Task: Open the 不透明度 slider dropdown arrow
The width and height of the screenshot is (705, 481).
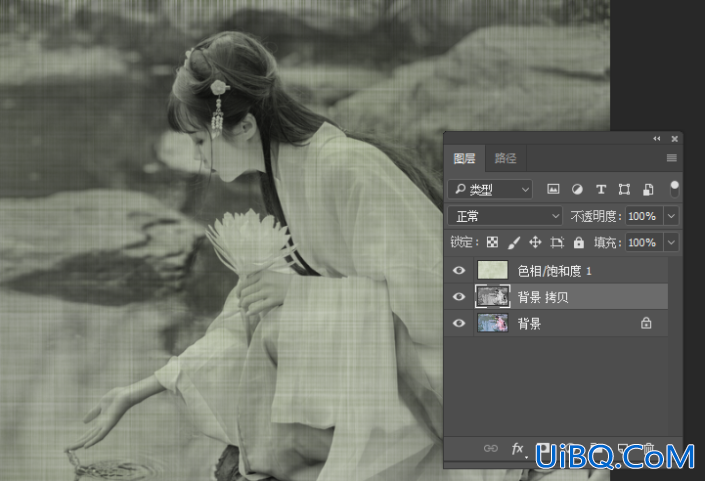Action: pyautogui.click(x=671, y=216)
